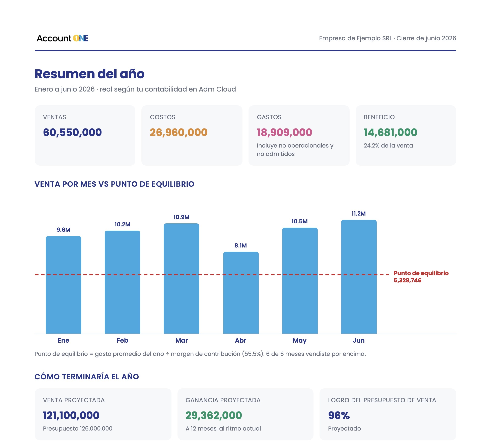Click the 11.2M bar label
Viewport: 491px width, 448px height.
coord(358,214)
